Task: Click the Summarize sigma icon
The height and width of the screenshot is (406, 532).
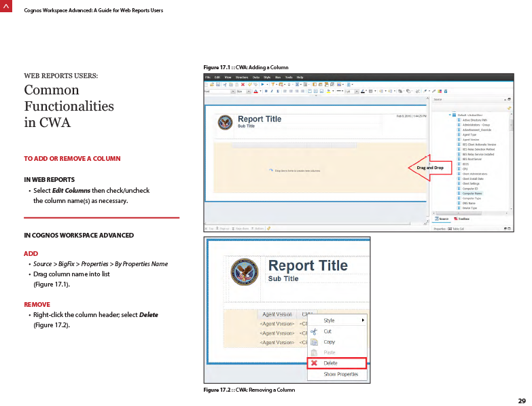Action: [297, 84]
